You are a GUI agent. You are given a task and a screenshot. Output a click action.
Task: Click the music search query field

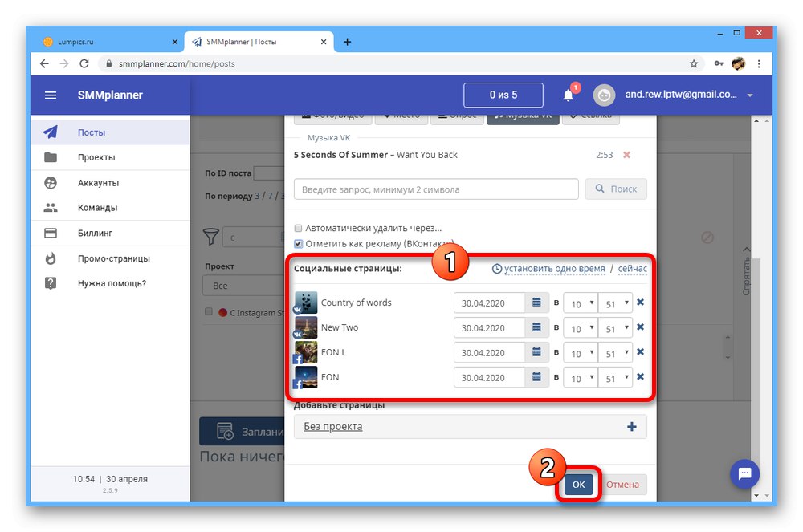[x=436, y=189]
